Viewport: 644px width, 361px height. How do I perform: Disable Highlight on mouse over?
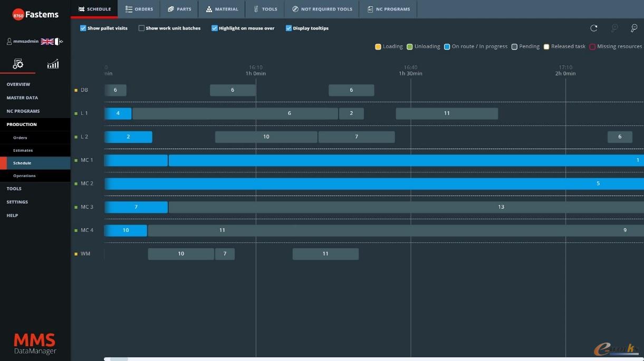click(215, 28)
